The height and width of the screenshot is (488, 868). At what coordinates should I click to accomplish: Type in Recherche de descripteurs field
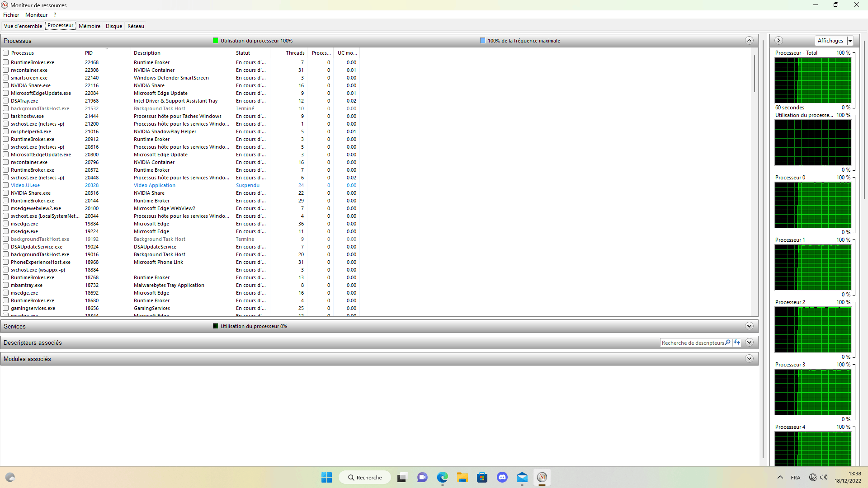pos(692,343)
